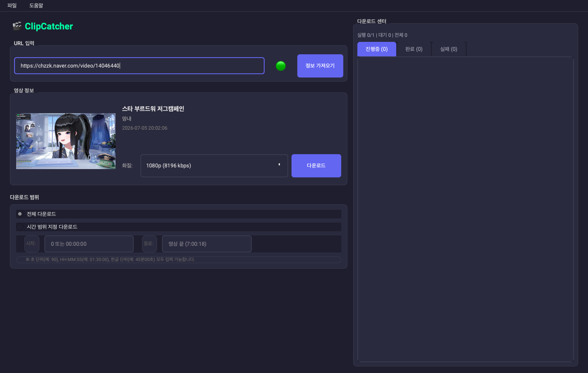
Task: Open the 도움말 menu
Action: [x=36, y=5]
